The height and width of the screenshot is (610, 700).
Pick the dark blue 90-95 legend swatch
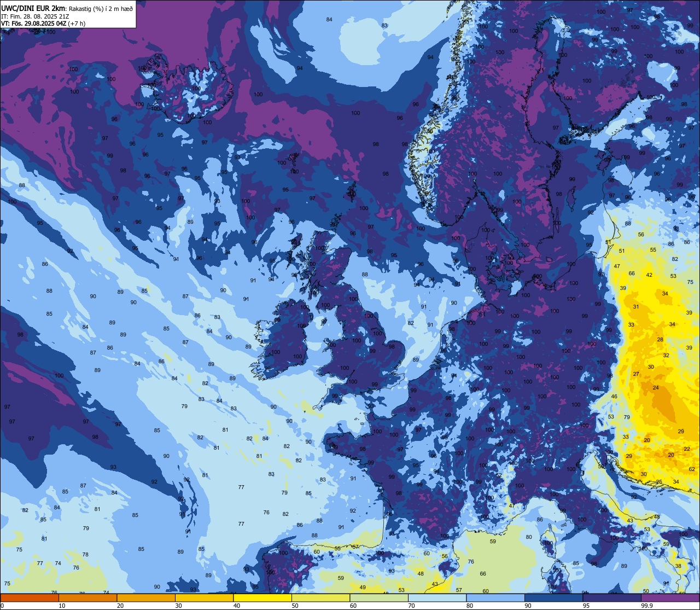point(553,598)
